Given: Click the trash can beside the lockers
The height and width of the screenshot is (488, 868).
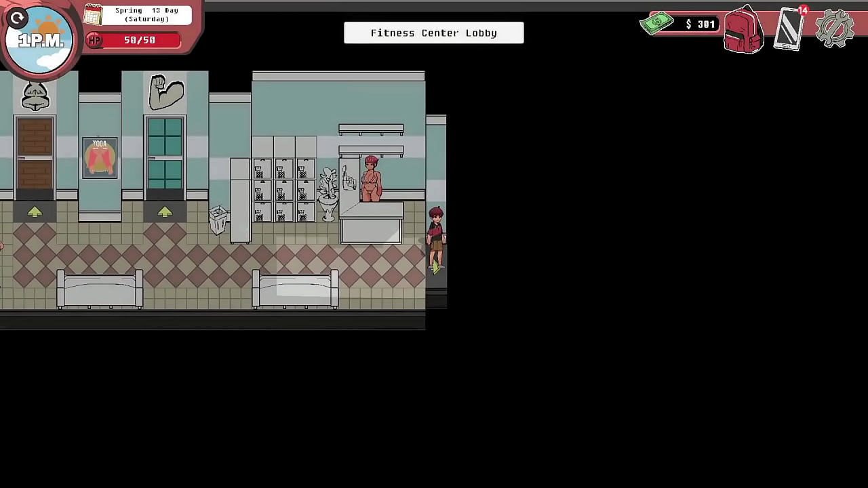Looking at the screenshot, I should coord(218,220).
